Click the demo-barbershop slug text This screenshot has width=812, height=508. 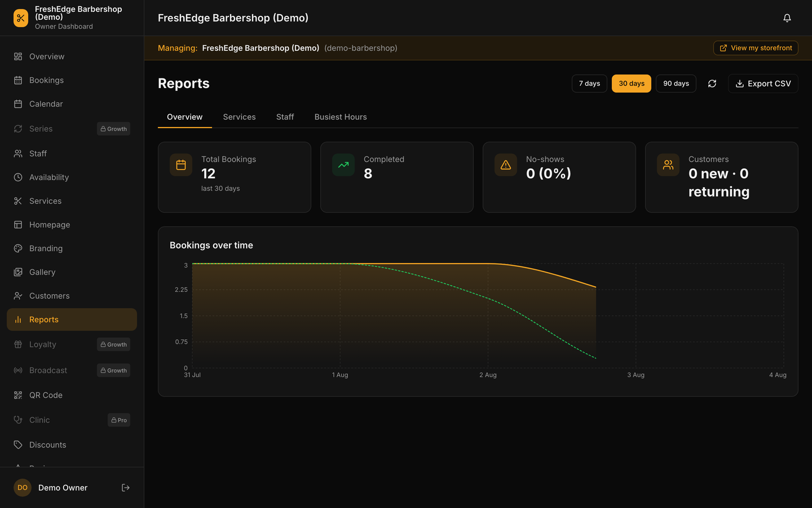(x=361, y=48)
